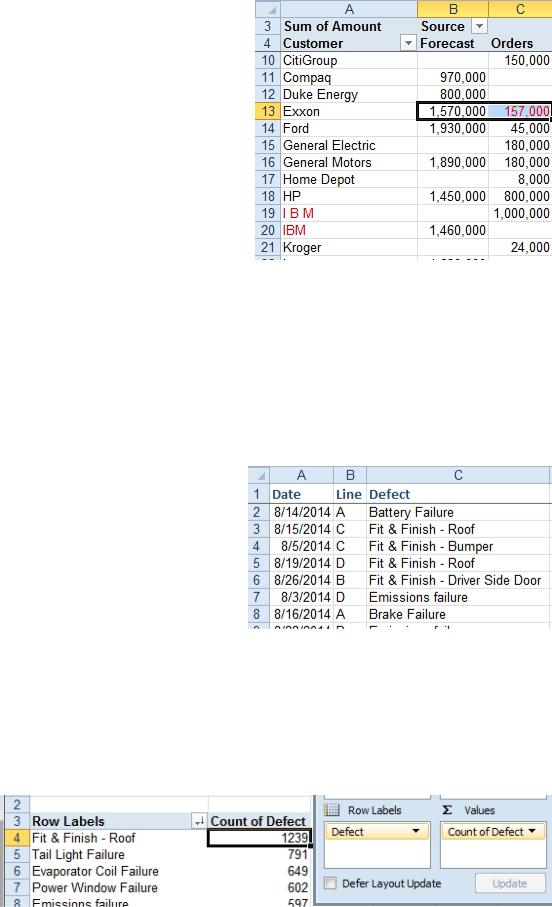Select the Evaporator Coil Failure row label
The image size is (552, 907).
pyautogui.click(x=119, y=871)
